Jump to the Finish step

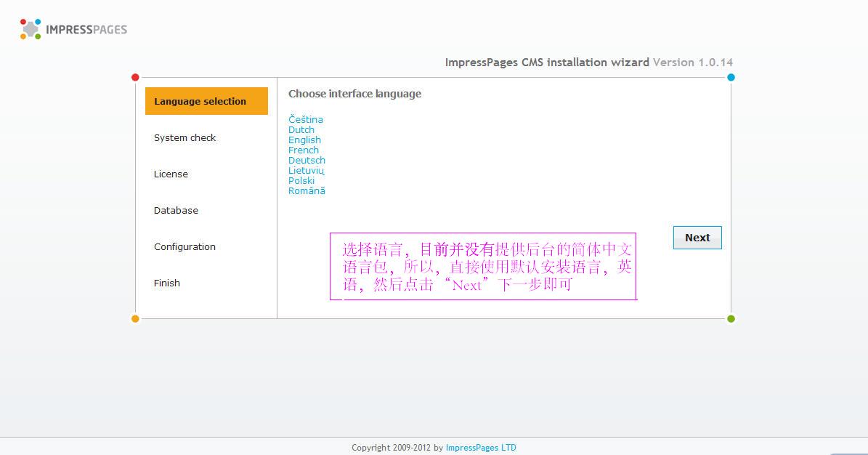pyautogui.click(x=166, y=283)
